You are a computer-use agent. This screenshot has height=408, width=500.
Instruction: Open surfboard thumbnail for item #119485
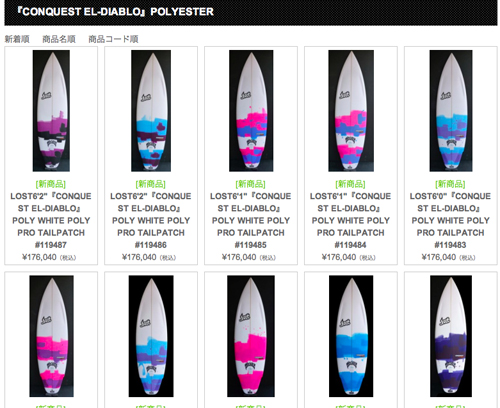click(251, 111)
